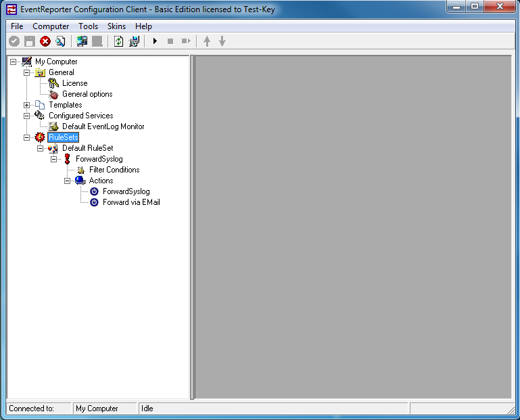Click the magnifier document toolbar icon
Screen dimensions: 520x420
pos(60,41)
